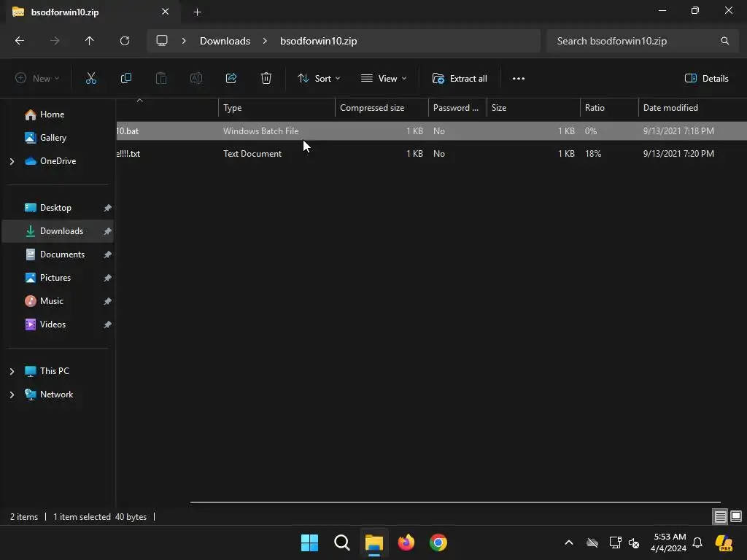
Task: Launch Firefox from the taskbar
Action: tap(406, 542)
